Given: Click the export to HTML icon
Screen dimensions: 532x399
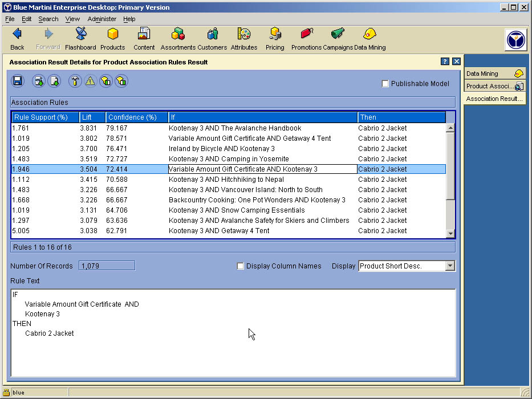Looking at the screenshot, I should click(39, 81).
